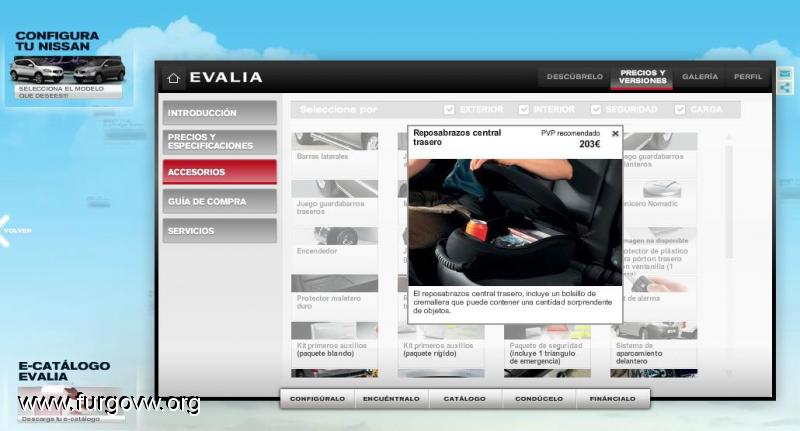Click the FINÁNCIALO button
The width and height of the screenshot is (800, 431).
(613, 399)
